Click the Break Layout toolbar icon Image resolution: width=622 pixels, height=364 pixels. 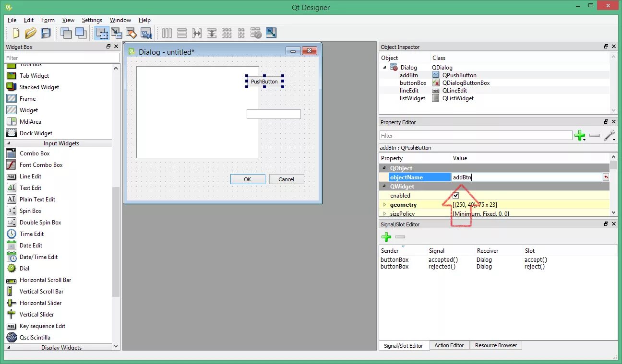click(256, 33)
